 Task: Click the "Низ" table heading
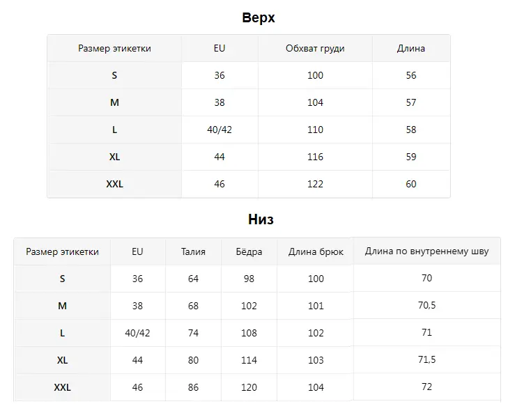pyautogui.click(x=261, y=219)
